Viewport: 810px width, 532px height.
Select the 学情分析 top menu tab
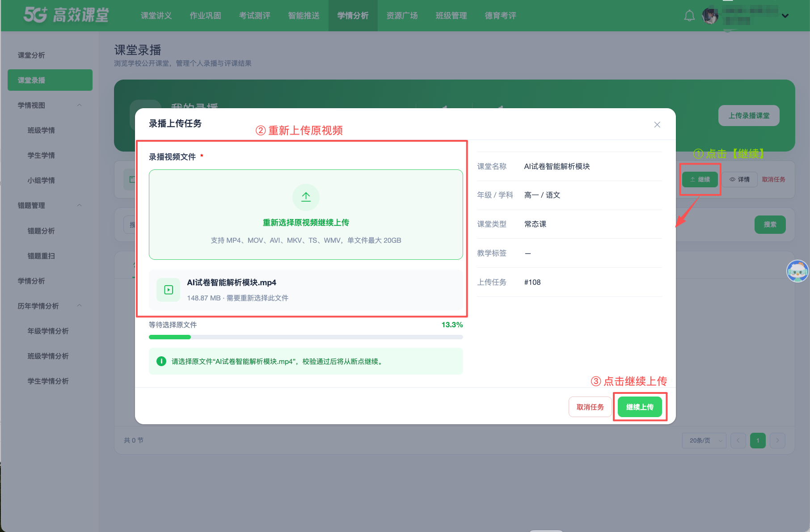point(353,16)
